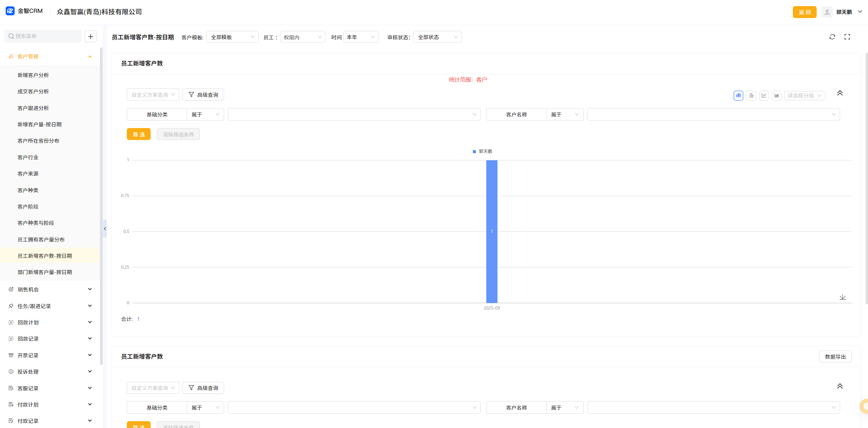The width and height of the screenshot is (868, 428).
Task: Download chart using the download arrow icon
Action: 842,297
